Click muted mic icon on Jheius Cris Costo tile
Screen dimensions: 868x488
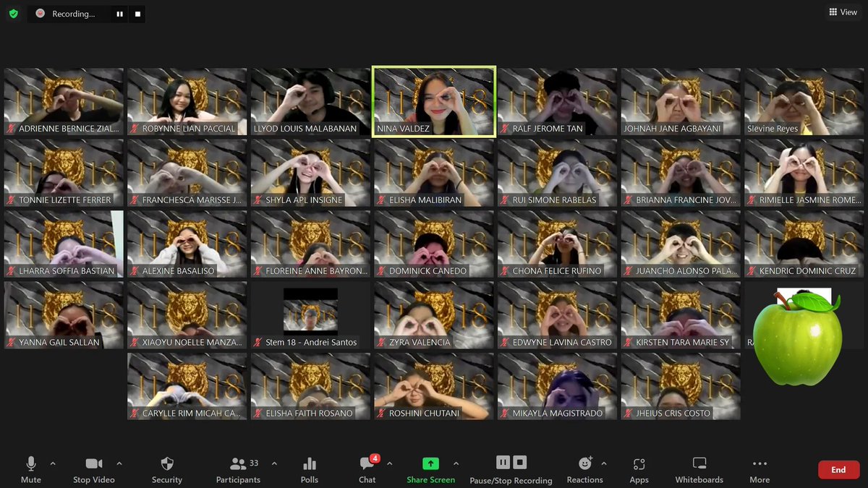coord(628,414)
